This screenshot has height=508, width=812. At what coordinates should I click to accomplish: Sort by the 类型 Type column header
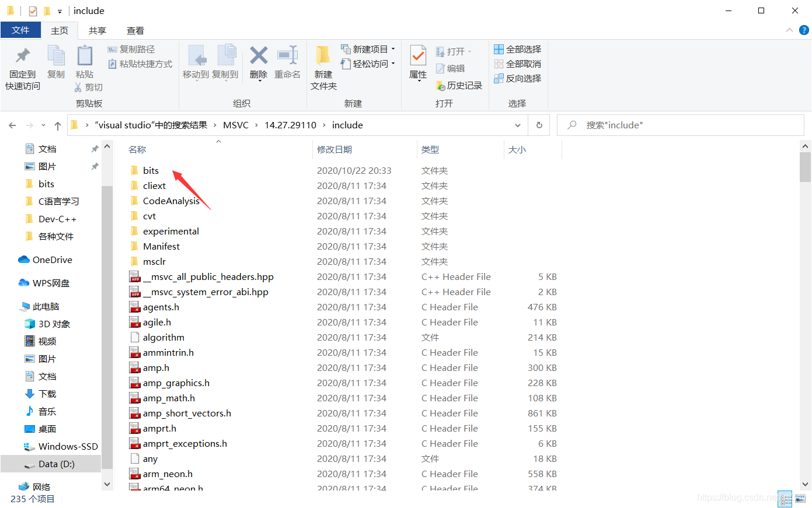click(x=430, y=150)
